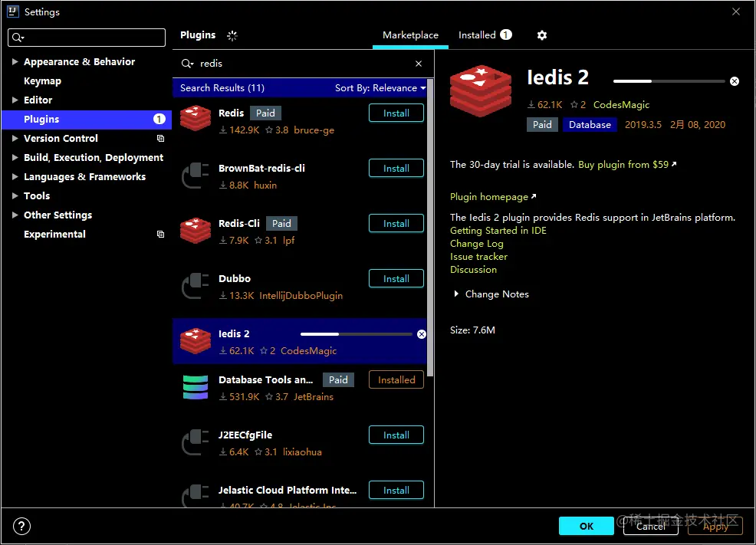Expand the Tools settings section
The width and height of the screenshot is (756, 545).
15,195
